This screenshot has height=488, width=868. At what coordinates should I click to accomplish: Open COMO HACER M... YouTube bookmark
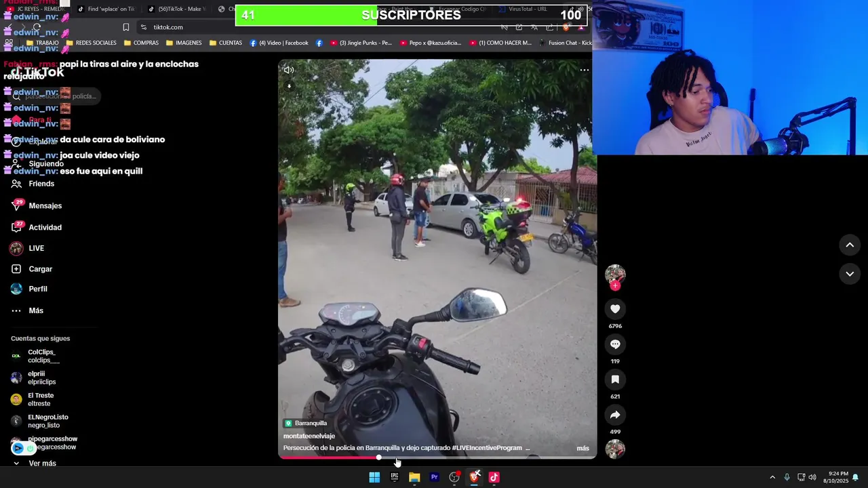[x=500, y=43]
